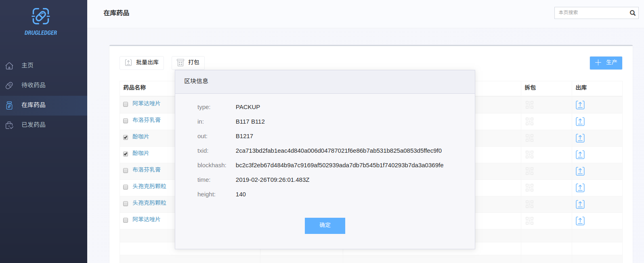Click outbound icon in last 阿苯达唑片 row
Viewport: 644px width, 263px height.
[580, 221]
